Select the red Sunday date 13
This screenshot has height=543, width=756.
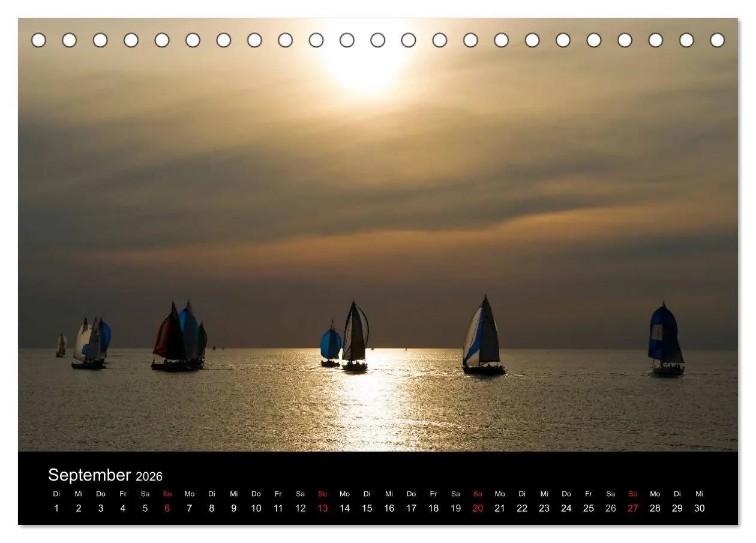[x=323, y=508]
